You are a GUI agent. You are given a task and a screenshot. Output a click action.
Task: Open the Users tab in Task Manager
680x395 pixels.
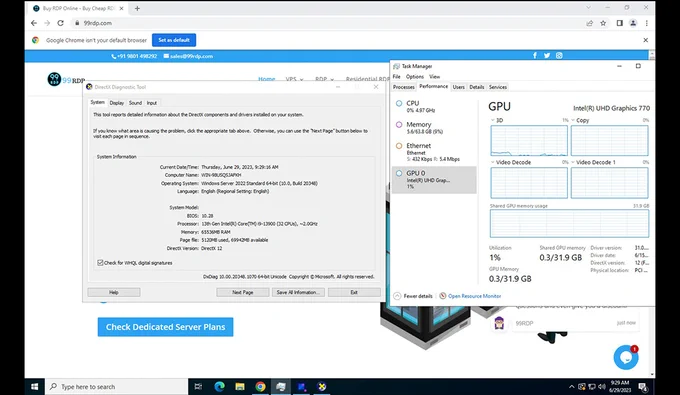[x=458, y=87]
